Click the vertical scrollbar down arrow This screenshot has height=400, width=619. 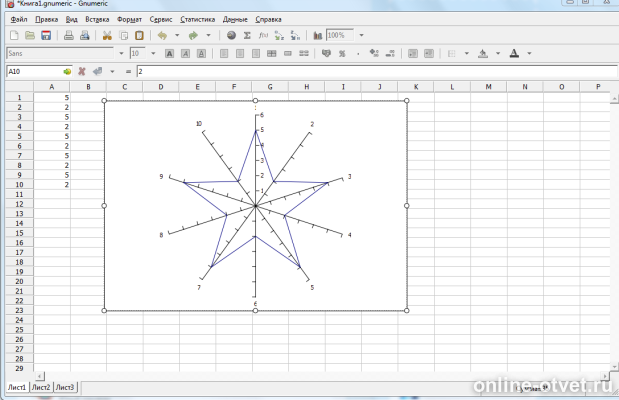click(x=614, y=367)
